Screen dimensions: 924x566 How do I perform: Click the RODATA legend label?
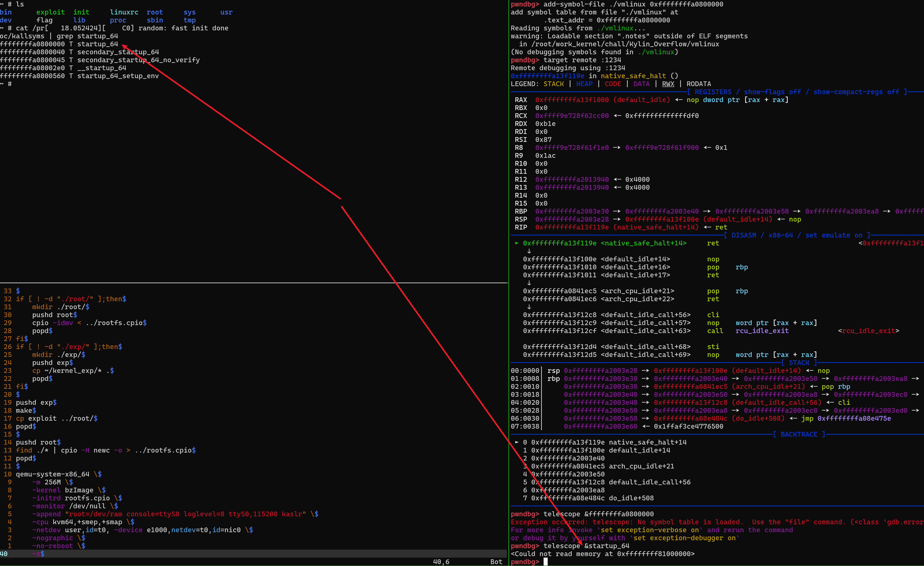tap(699, 84)
